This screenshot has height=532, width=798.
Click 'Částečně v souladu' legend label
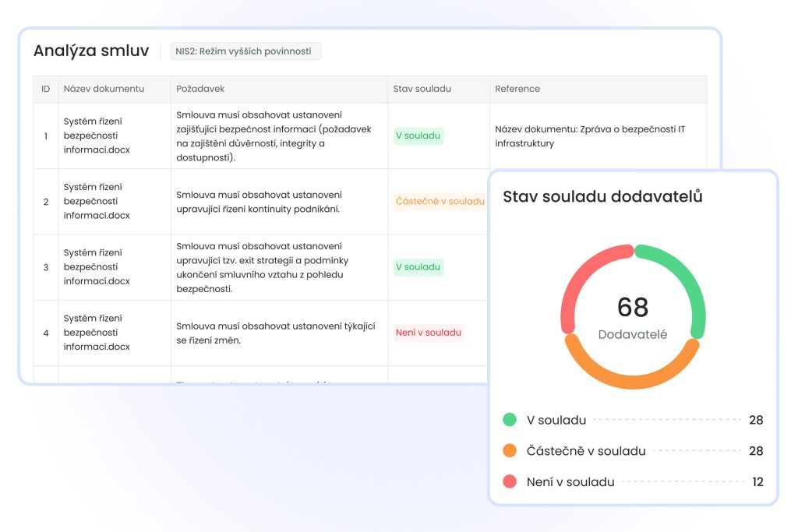coord(586,451)
